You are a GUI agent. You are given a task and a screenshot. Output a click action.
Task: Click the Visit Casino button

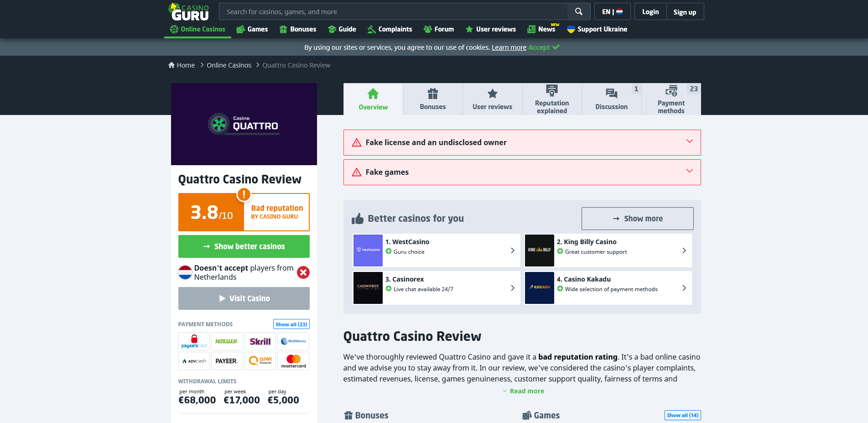244,298
